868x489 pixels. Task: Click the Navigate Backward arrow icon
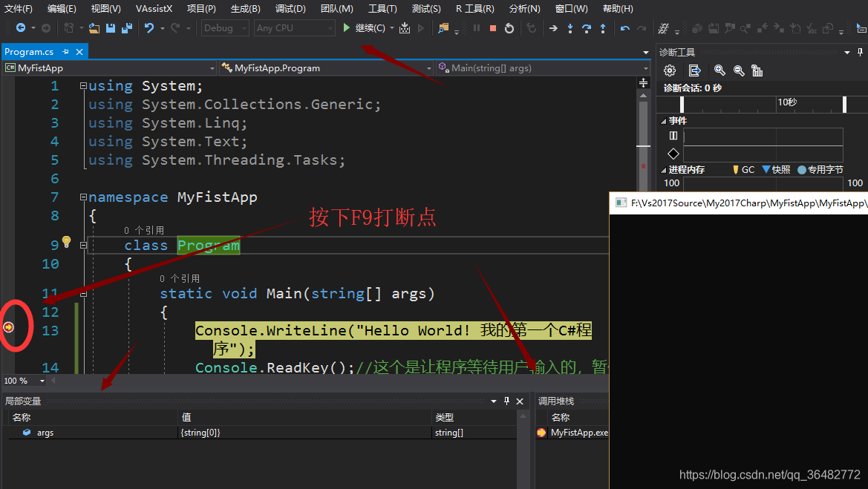click(21, 27)
